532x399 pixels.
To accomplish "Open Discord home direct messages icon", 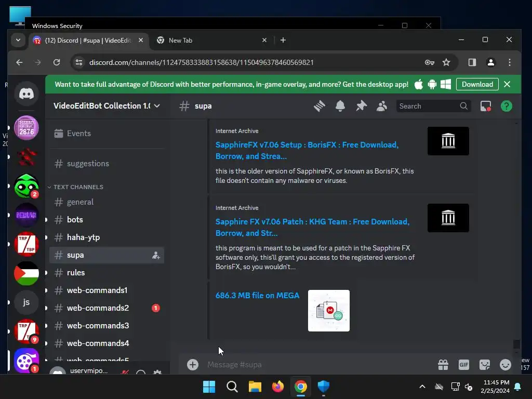I will 26,94.
